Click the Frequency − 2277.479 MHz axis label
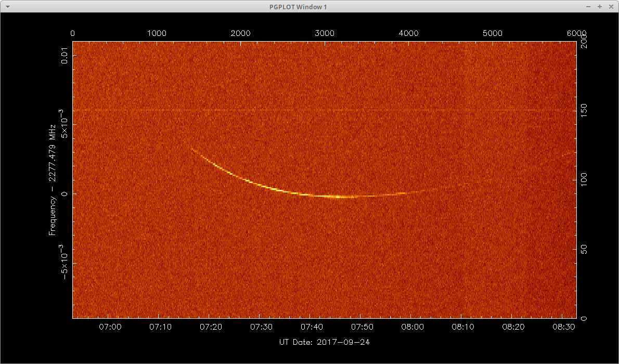The image size is (619, 364). 52,180
